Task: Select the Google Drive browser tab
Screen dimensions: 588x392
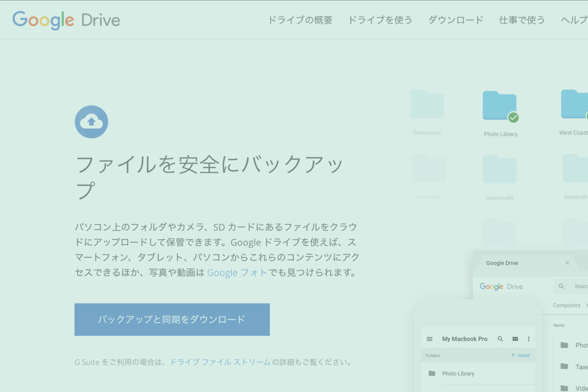Action: tap(502, 263)
